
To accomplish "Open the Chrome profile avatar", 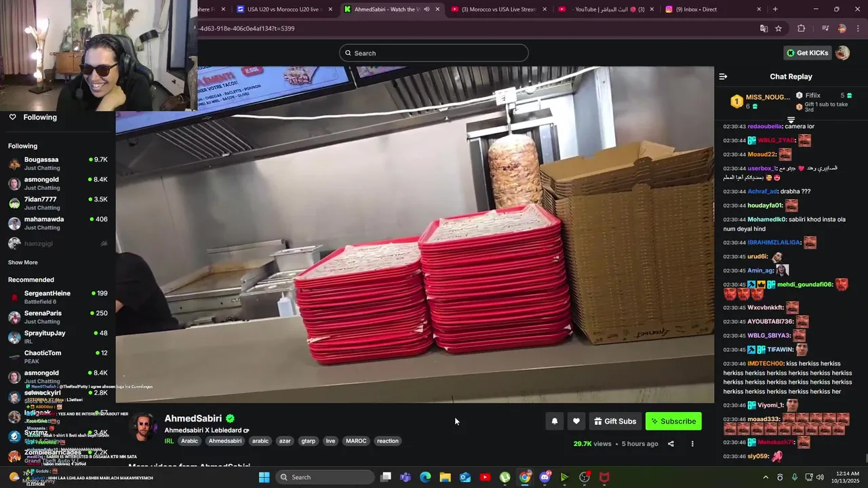I will pos(842,28).
